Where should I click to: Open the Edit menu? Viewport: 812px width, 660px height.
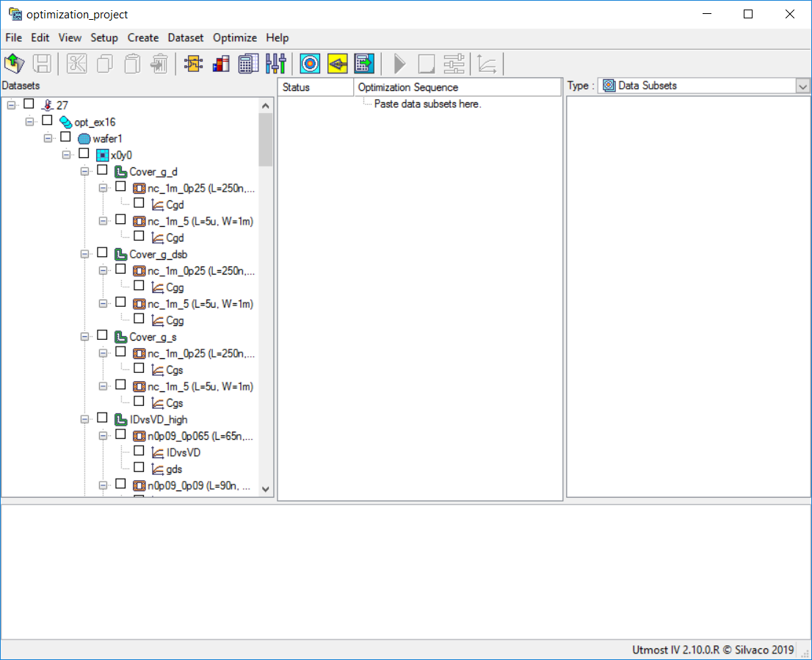40,37
